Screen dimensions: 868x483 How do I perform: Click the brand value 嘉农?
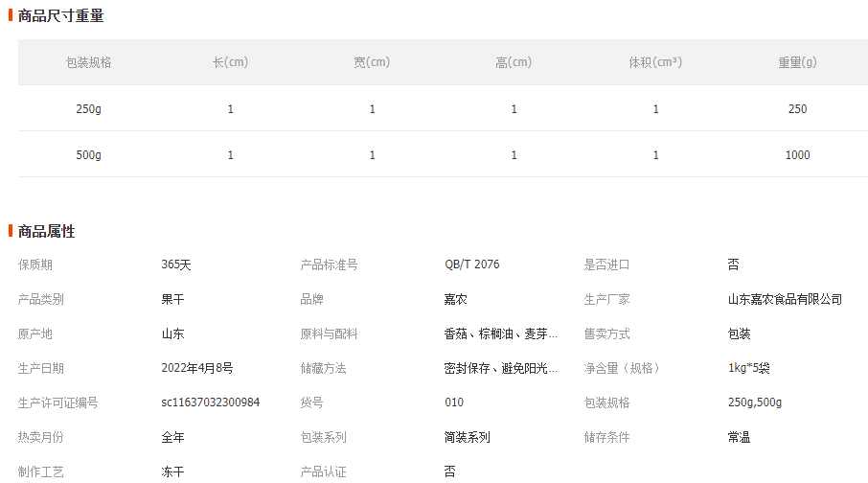pos(455,299)
